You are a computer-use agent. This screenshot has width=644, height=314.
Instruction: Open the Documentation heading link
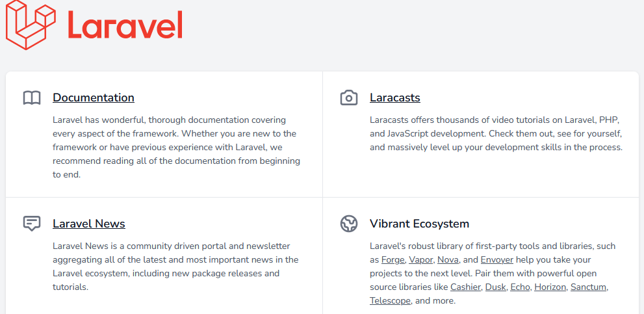click(x=94, y=98)
